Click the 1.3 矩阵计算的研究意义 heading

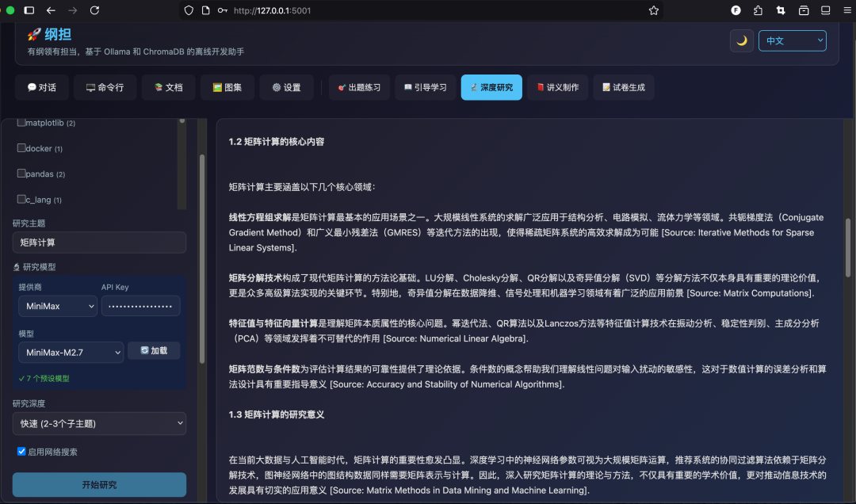click(x=277, y=414)
